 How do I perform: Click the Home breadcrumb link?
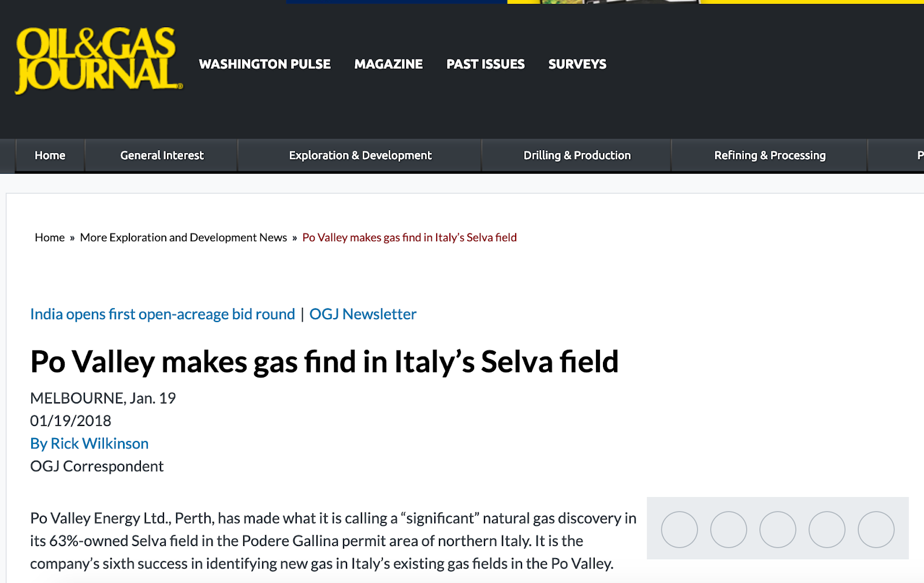click(50, 237)
